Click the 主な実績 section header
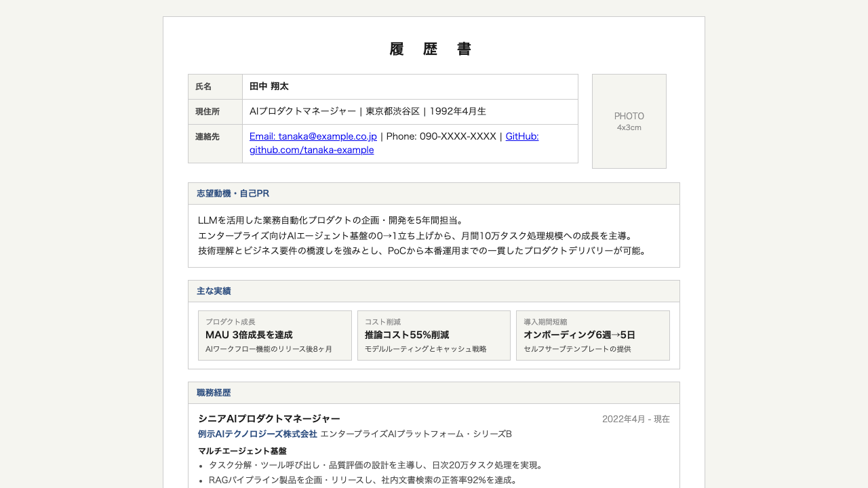 pyautogui.click(x=434, y=291)
